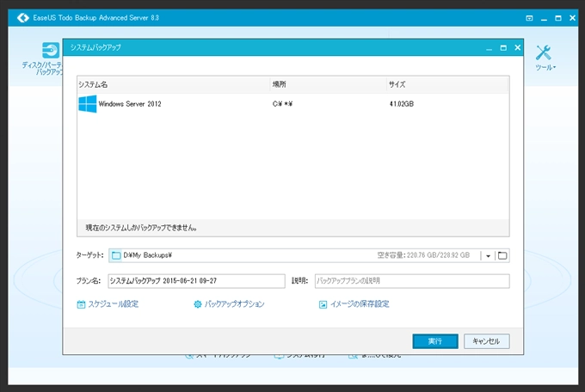Click the 場所 column header
Viewport: 585px width, 392px height.
coord(329,84)
